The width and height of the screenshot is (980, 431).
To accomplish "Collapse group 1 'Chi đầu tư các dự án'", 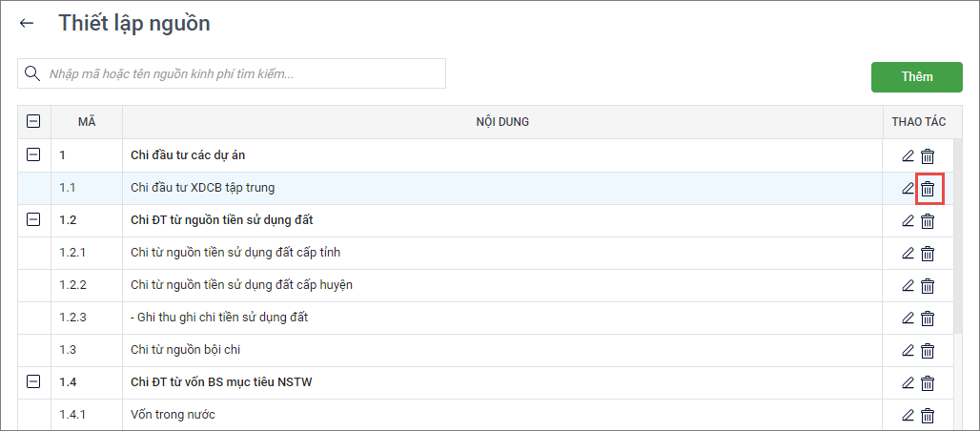I will tap(33, 154).
